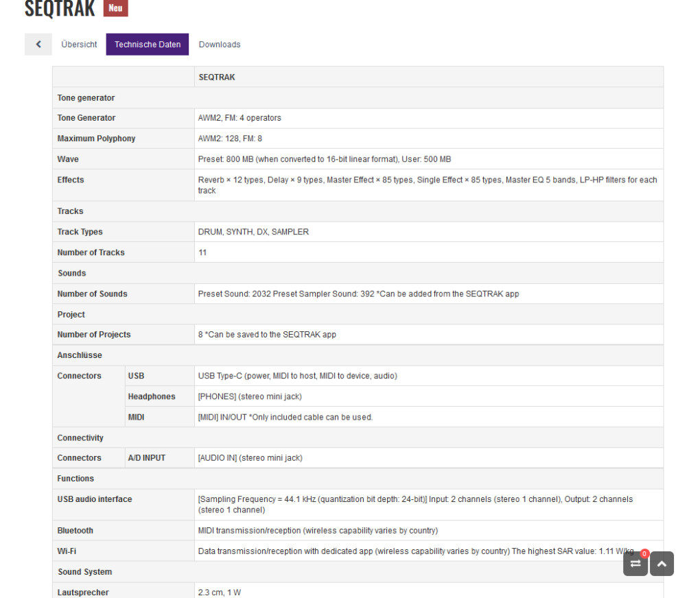Click the 'USB' connector sub-label
Viewport: 700px width, 598px height.
pos(136,376)
